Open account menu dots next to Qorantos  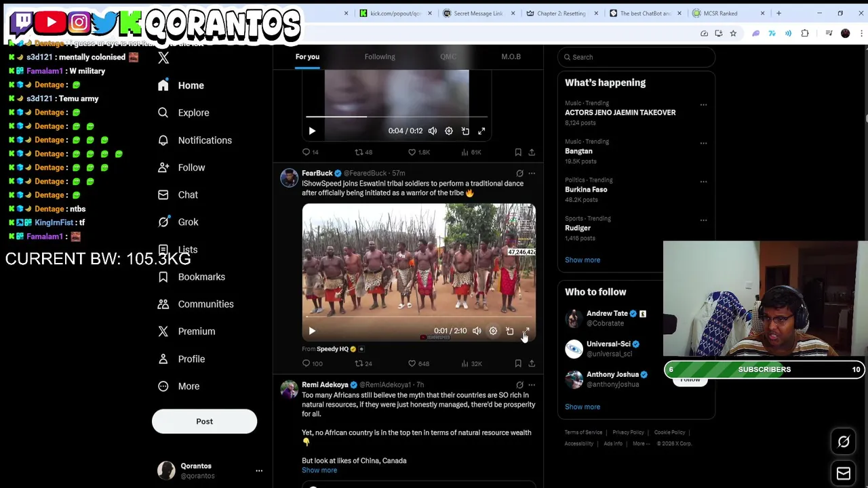click(x=259, y=470)
